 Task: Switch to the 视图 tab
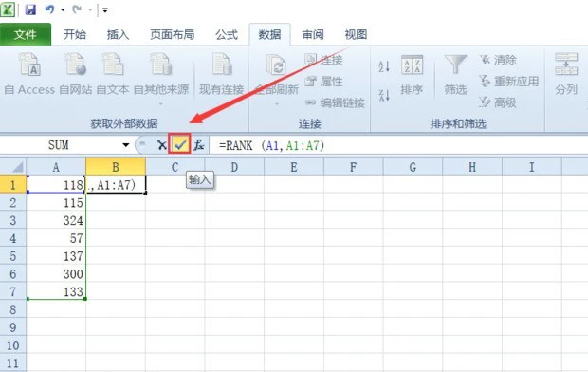(x=356, y=34)
